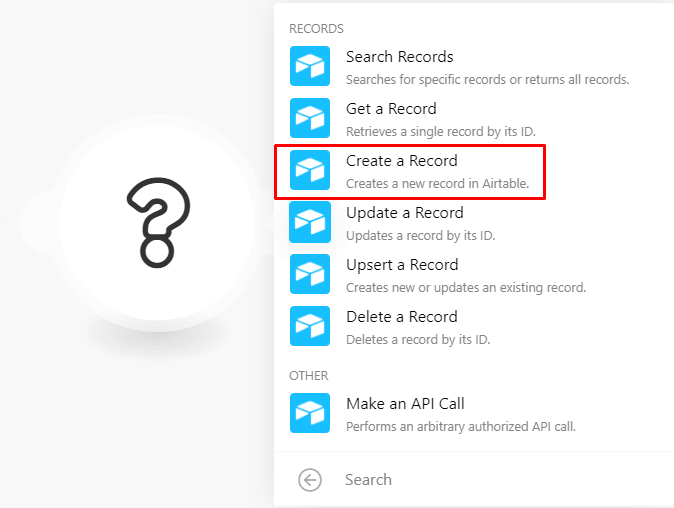This screenshot has height=508, width=674.
Task: Click the Airtable icon for Make an API Call
Action: point(310,413)
